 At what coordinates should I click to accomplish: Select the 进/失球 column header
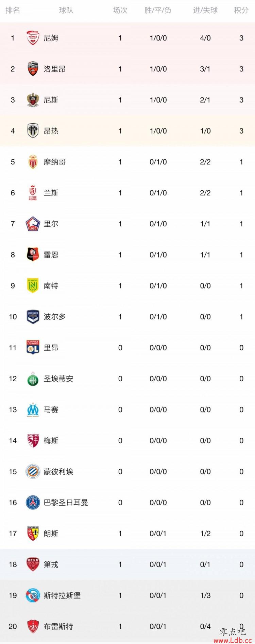205,11
